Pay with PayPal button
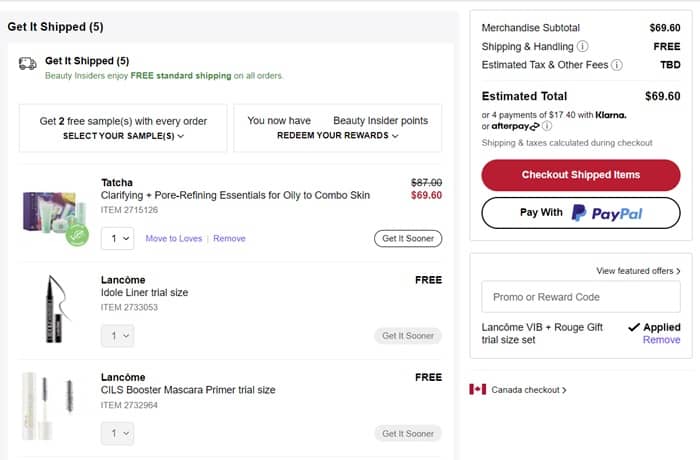Viewport: 700px width, 460px height. pos(580,213)
